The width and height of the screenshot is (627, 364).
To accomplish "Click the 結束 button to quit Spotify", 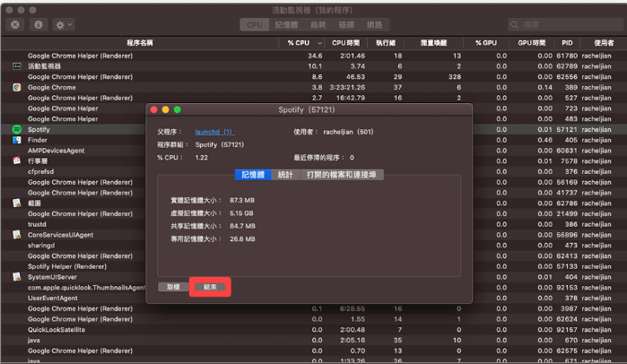I will click(210, 287).
